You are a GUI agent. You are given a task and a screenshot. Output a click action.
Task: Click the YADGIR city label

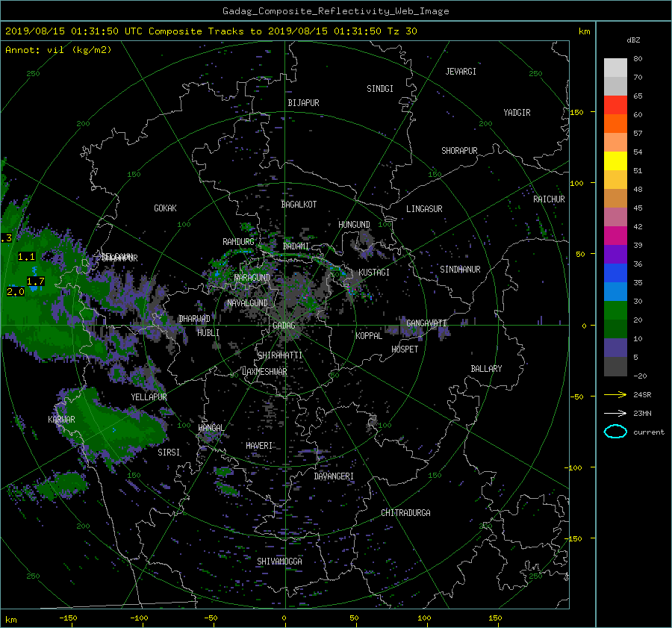517,113
